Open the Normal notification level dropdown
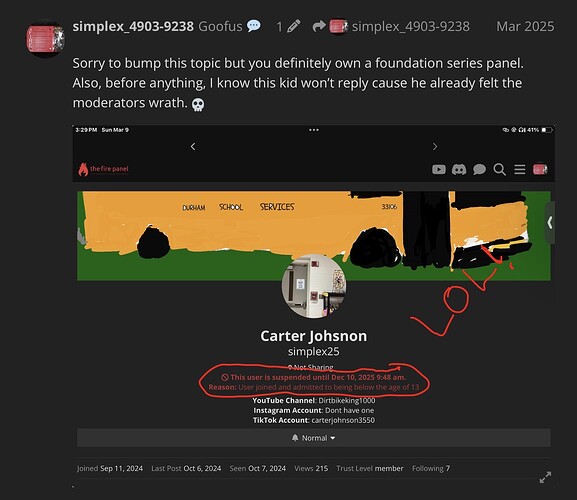577x500 pixels. pos(314,438)
